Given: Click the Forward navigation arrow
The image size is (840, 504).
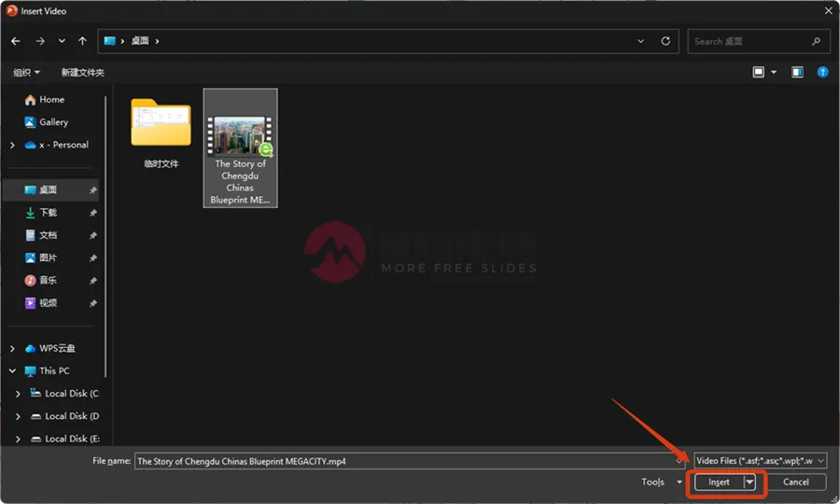Looking at the screenshot, I should [x=39, y=41].
